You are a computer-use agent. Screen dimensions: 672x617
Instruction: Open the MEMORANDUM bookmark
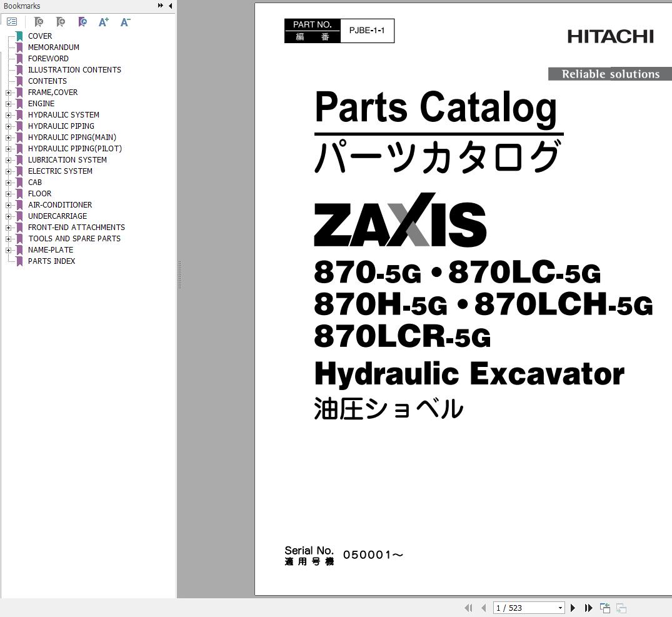(54, 47)
